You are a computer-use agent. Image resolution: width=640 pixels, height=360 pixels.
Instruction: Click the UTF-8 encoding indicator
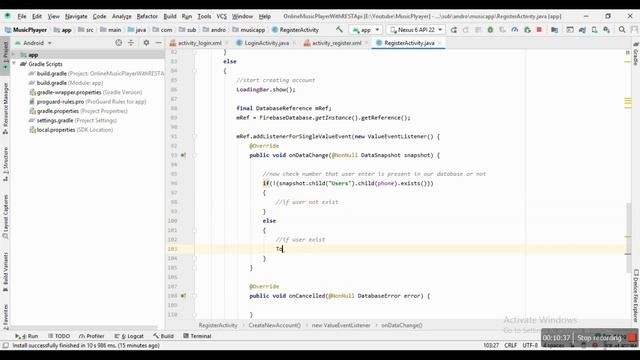click(x=530, y=345)
